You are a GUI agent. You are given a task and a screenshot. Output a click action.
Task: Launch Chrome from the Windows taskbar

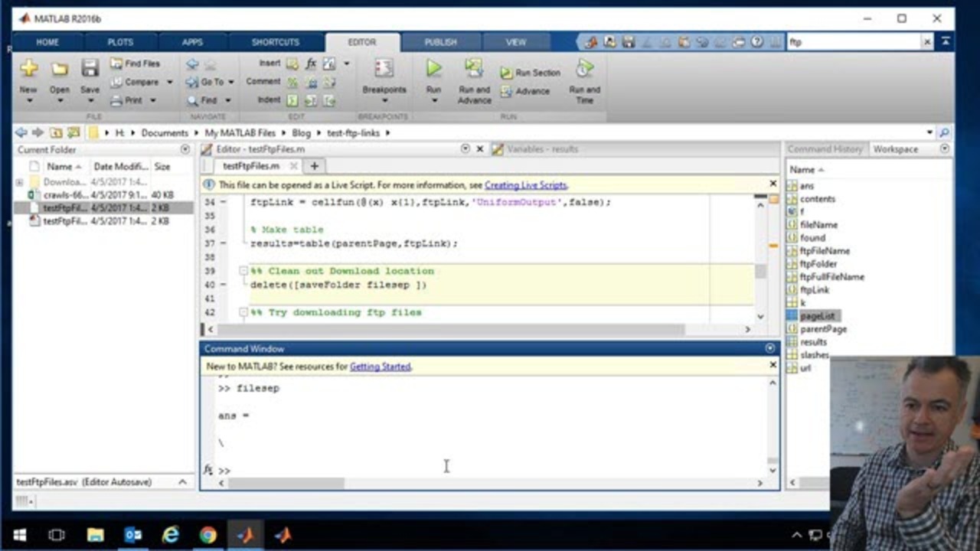point(207,535)
